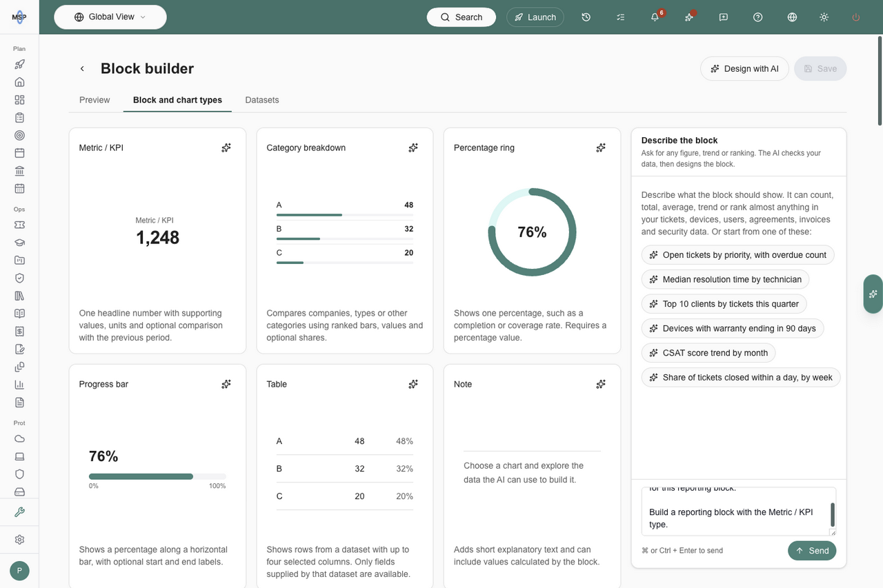Viewport: 883px width, 588px height.
Task: Choose 'Devices with warranty ending in 90 days'
Action: tap(733, 328)
